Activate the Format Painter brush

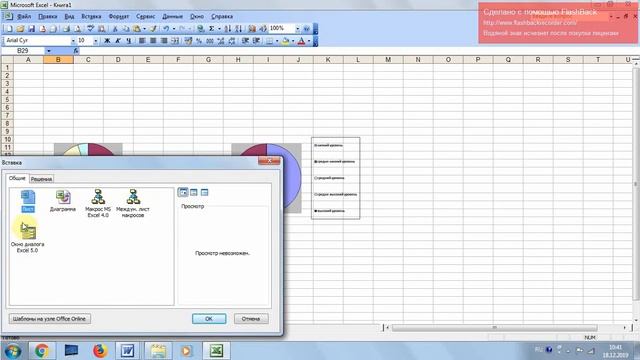click(153, 29)
